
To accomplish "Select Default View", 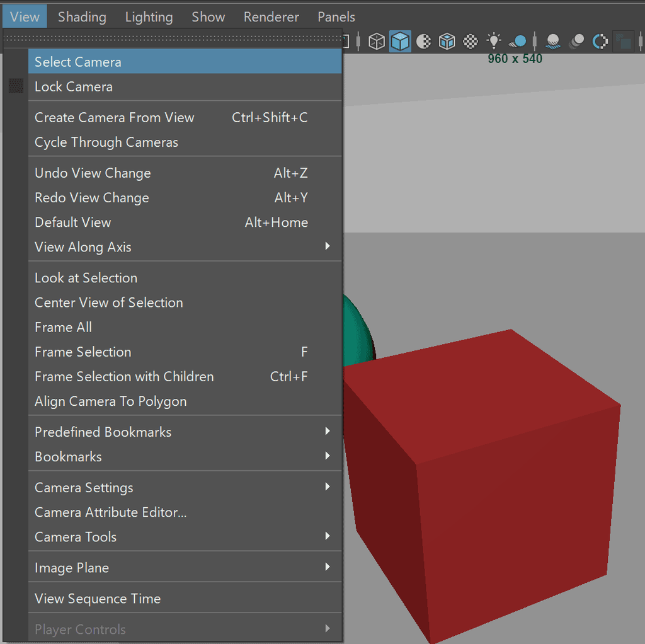I will pos(185,222).
